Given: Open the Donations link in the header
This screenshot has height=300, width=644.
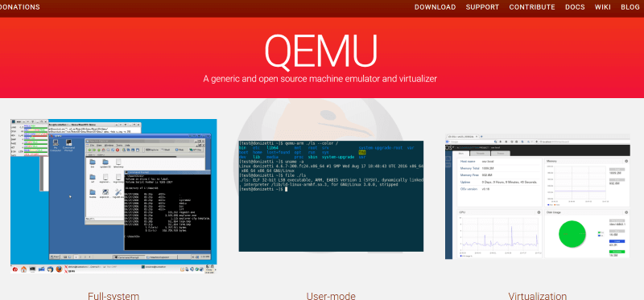Looking at the screenshot, I should tap(19, 7).
